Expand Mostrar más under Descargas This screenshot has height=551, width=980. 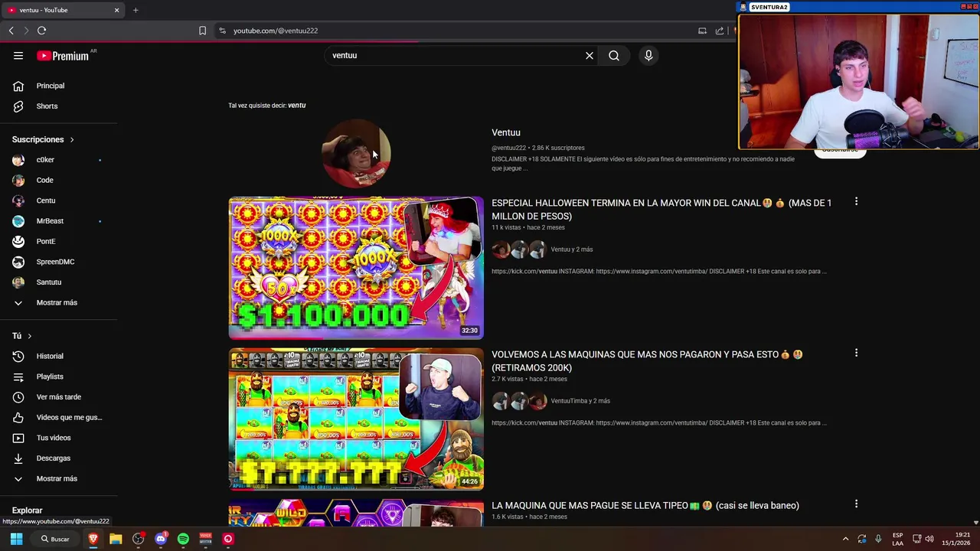tap(58, 478)
